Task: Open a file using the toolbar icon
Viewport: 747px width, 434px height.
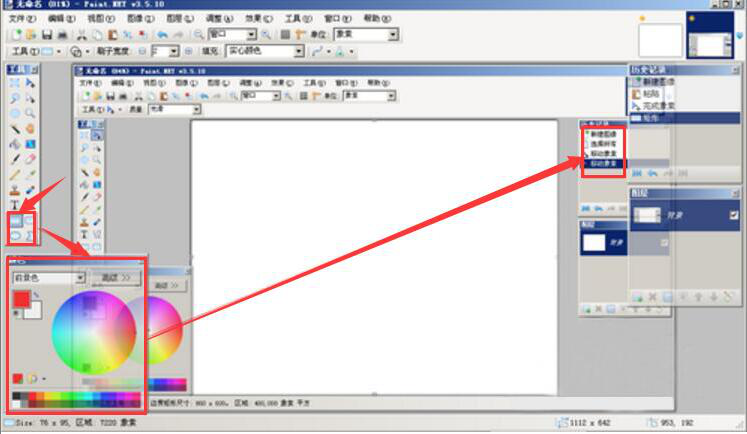Action: point(31,34)
